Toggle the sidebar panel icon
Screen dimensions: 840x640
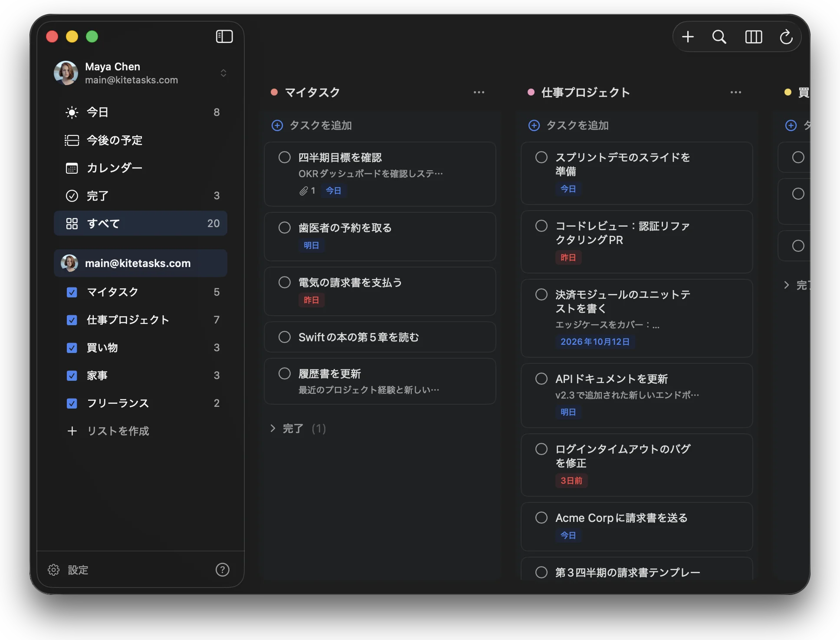pyautogui.click(x=224, y=36)
